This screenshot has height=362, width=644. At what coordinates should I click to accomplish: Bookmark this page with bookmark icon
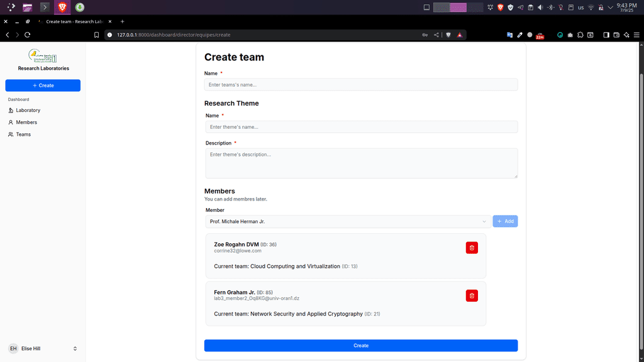coord(96,35)
